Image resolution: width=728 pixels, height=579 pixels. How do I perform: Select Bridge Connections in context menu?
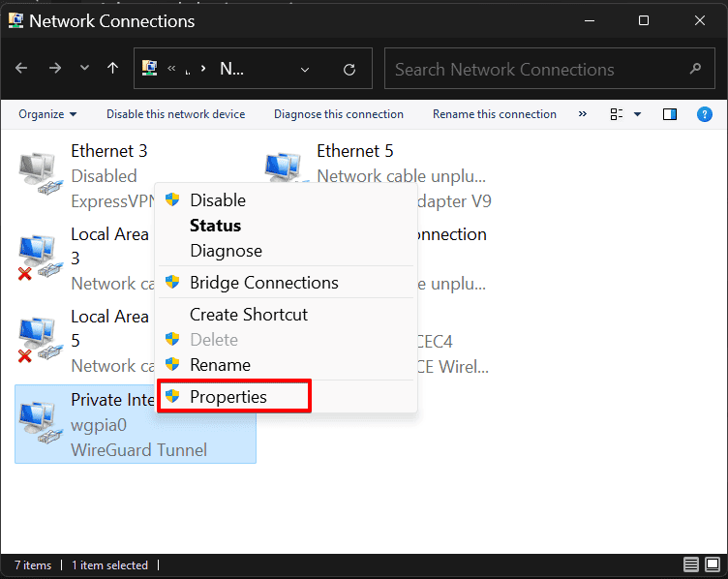coord(263,283)
